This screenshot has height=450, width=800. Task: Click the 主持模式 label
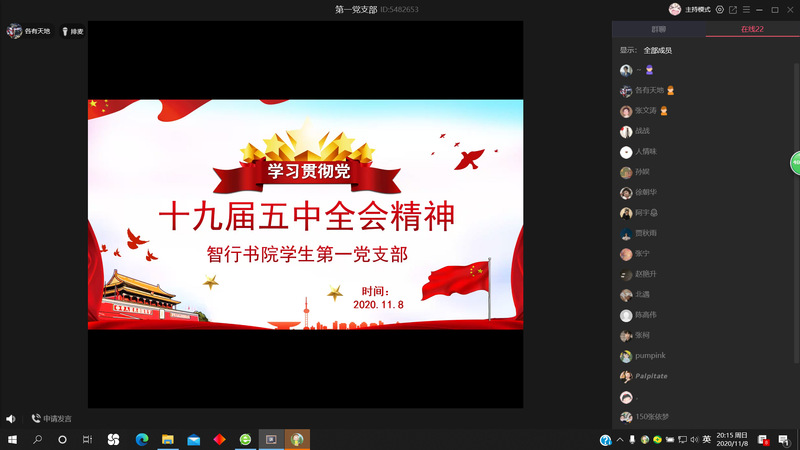click(x=696, y=9)
